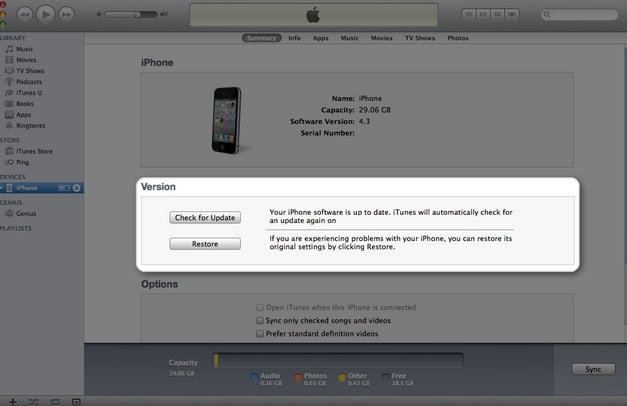Click the low-volume speaker icon
The width and height of the screenshot is (627, 406).
(99, 14)
